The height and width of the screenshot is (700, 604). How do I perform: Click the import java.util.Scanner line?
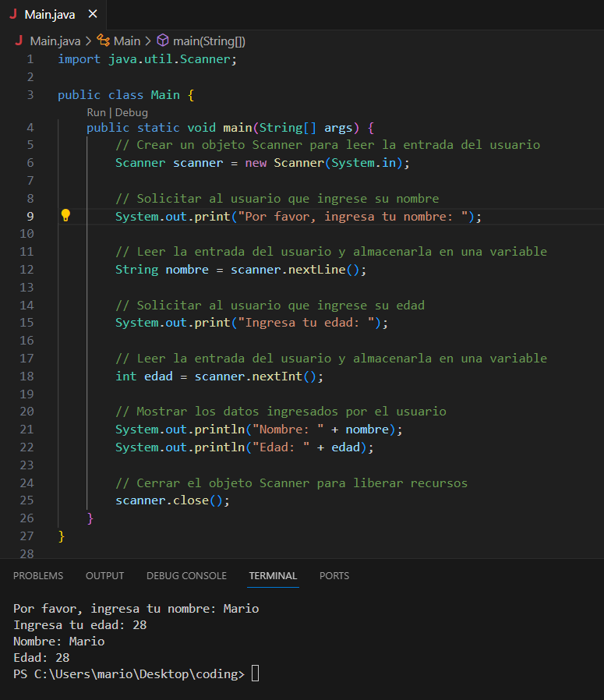pos(147,59)
